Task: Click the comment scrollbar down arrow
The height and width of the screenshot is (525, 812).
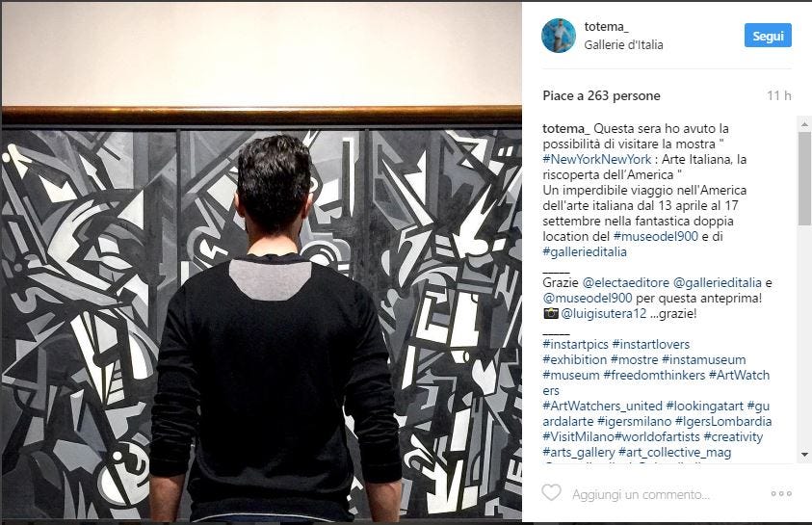Action: (x=804, y=455)
